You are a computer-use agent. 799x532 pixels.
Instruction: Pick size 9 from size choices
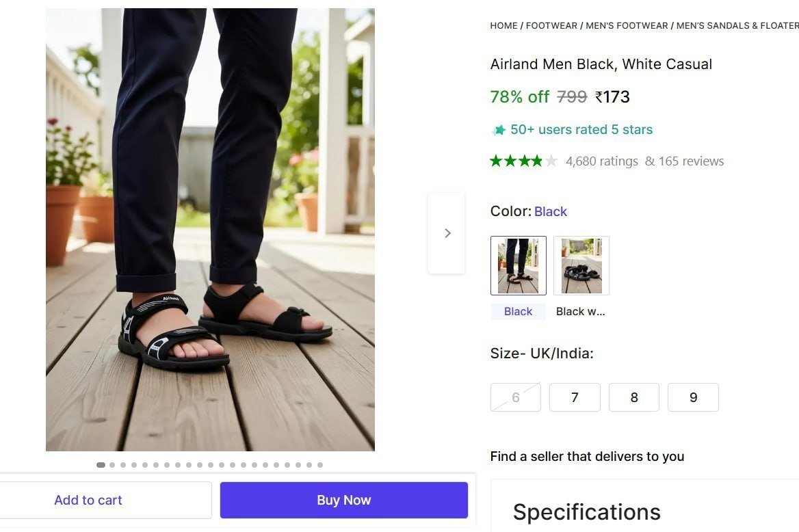click(693, 397)
